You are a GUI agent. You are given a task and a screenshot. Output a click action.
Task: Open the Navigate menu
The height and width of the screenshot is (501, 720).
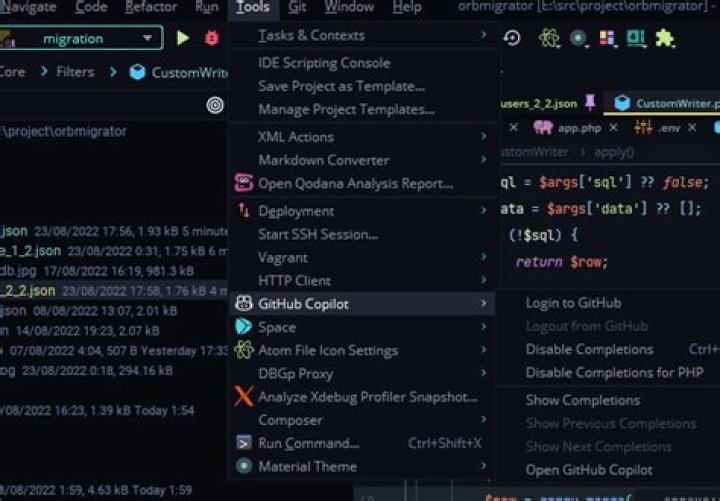coord(28,7)
